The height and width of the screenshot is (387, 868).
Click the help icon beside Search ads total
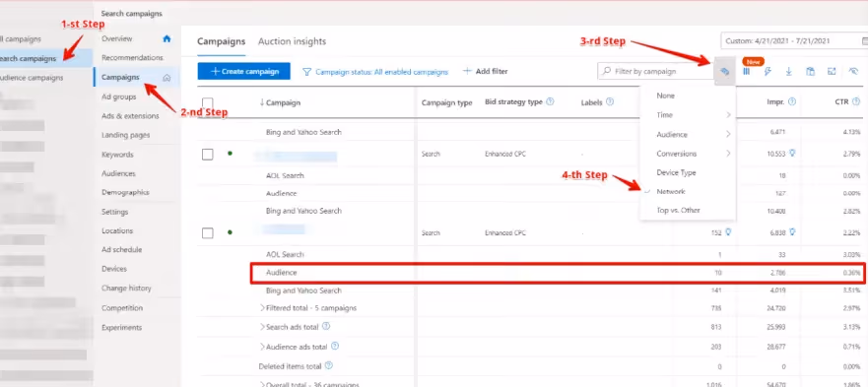(x=326, y=327)
